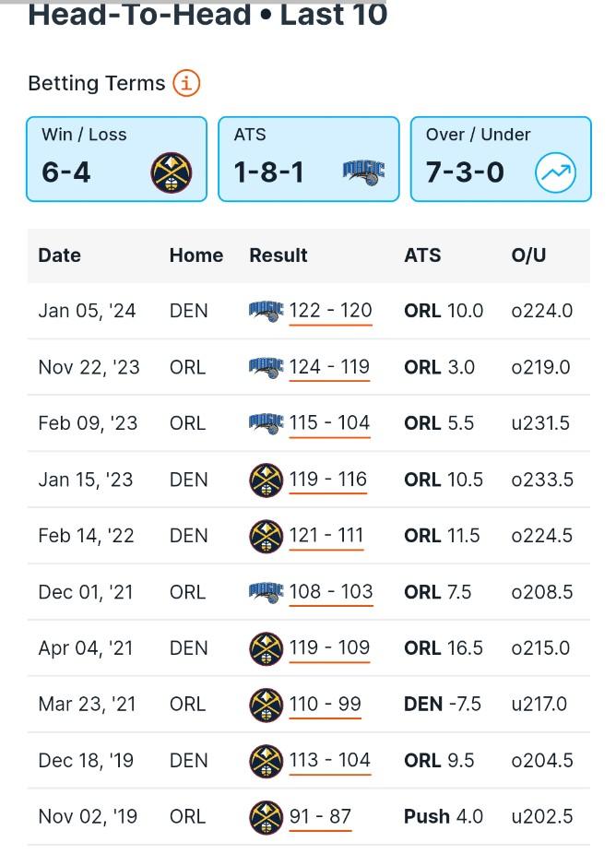This screenshot has width=616, height=866.
Task: Select the Win / Loss 6-4 card
Action: (116, 159)
